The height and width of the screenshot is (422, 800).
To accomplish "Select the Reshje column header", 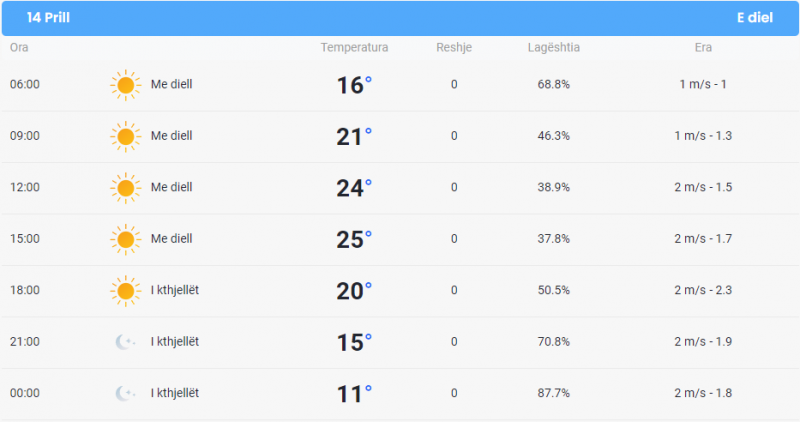I will (454, 47).
